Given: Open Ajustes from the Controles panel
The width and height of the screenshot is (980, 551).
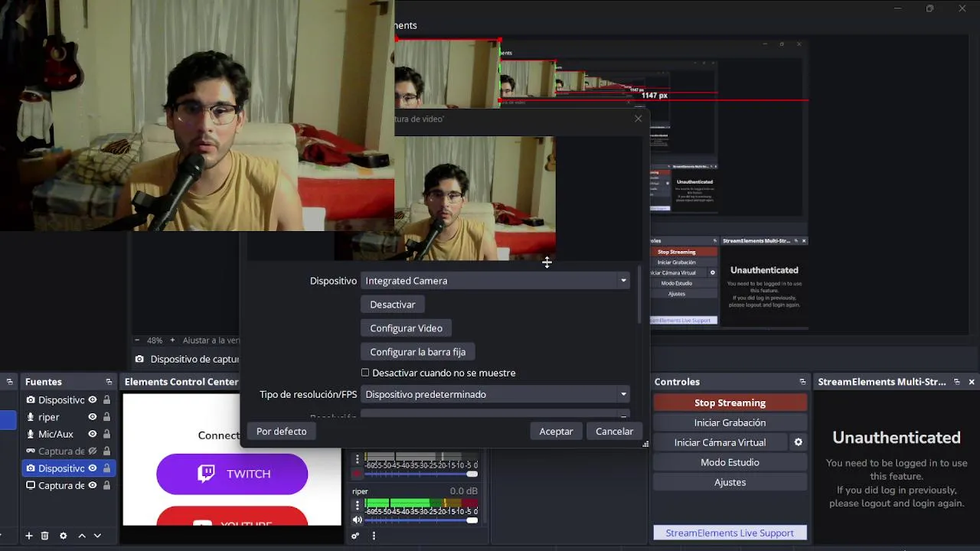Looking at the screenshot, I should point(730,482).
